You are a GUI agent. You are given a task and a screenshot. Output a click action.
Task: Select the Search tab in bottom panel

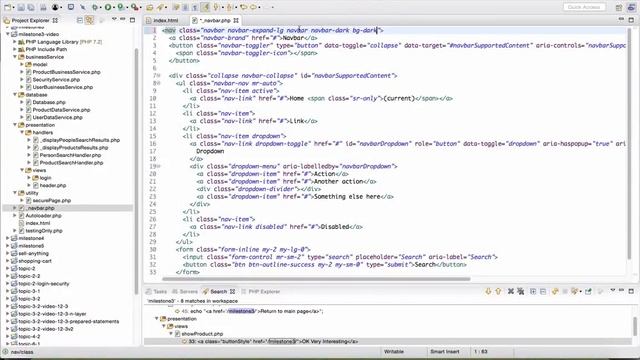(218, 291)
